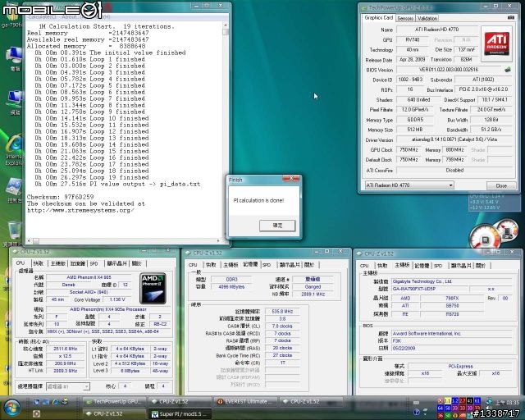Click the Close button in GPU-Z
525x420 pixels.
coord(501,185)
